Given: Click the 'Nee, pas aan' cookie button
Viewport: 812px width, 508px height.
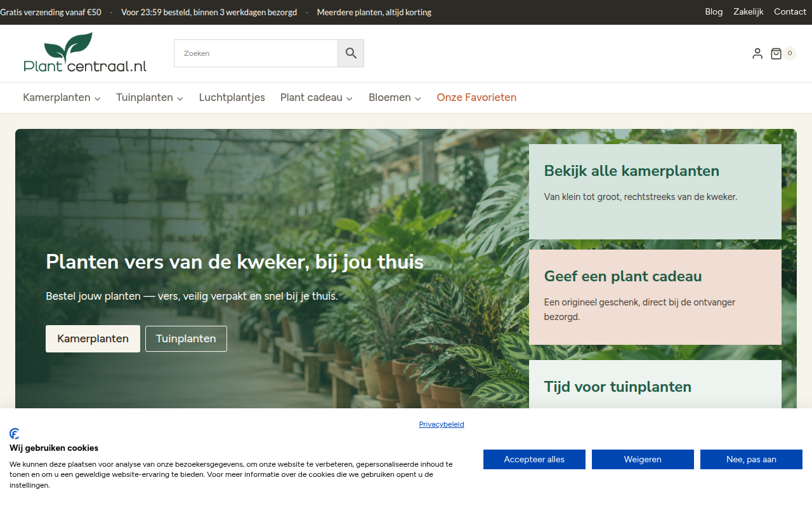Looking at the screenshot, I should click(x=751, y=459).
